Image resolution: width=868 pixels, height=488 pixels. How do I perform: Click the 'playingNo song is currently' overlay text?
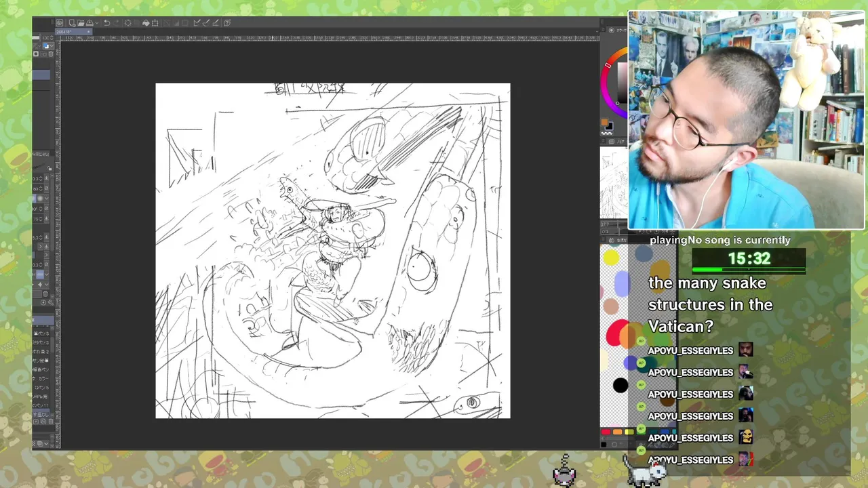click(720, 240)
